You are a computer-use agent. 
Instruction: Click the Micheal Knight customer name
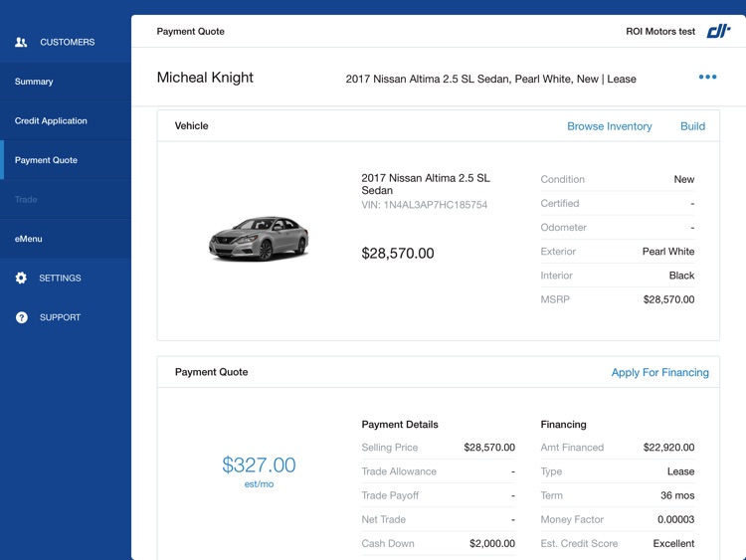coord(205,78)
